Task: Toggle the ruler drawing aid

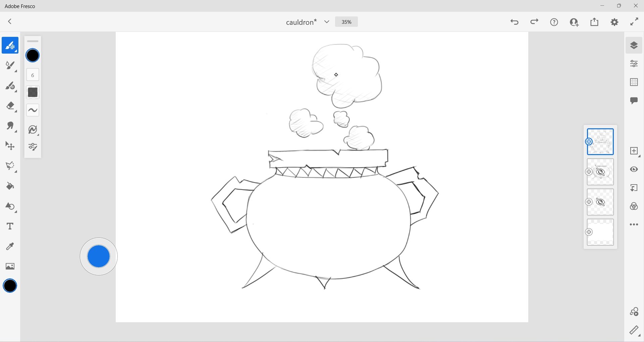Action: tap(634, 330)
